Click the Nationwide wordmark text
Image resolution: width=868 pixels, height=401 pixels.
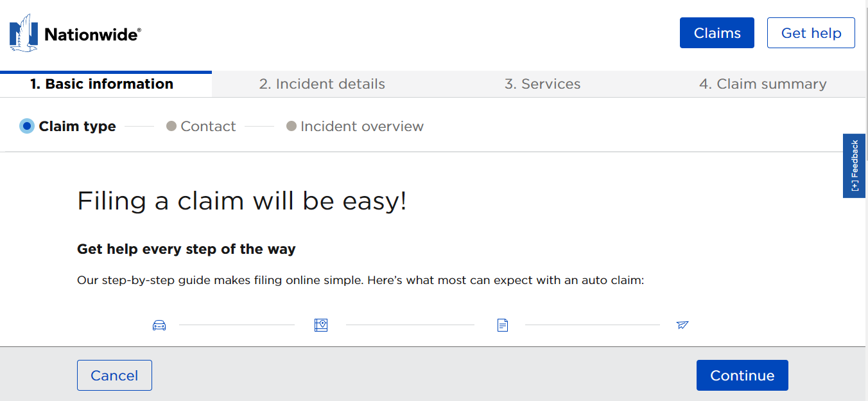point(92,34)
